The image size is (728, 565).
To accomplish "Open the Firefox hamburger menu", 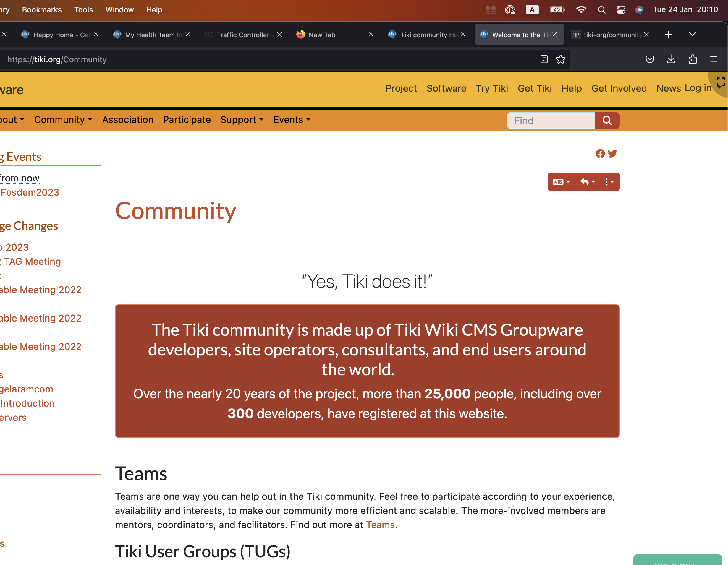I will (714, 59).
